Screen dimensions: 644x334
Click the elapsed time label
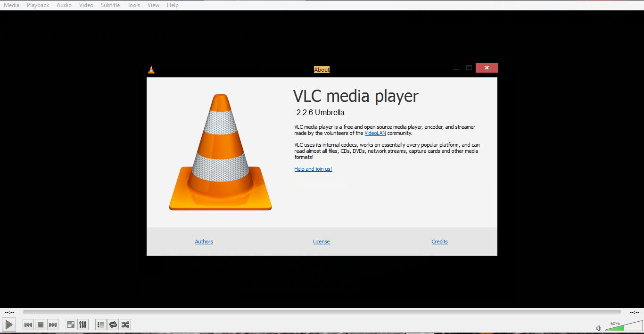coord(9,312)
